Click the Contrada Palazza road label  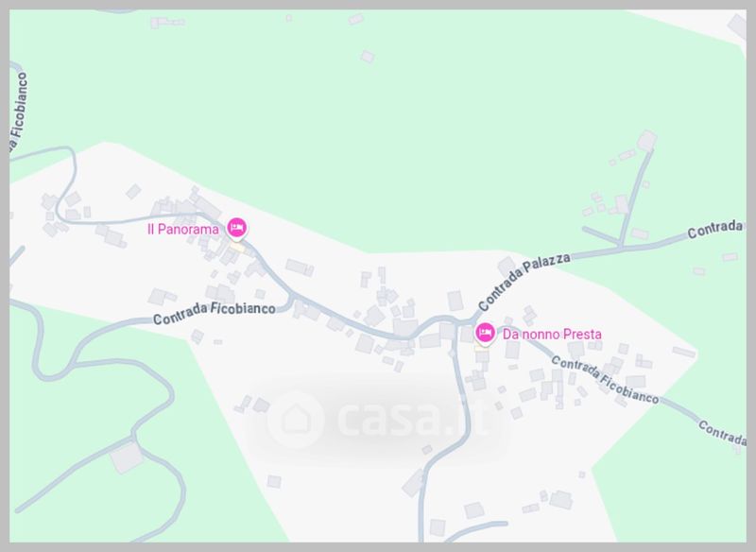click(x=524, y=281)
